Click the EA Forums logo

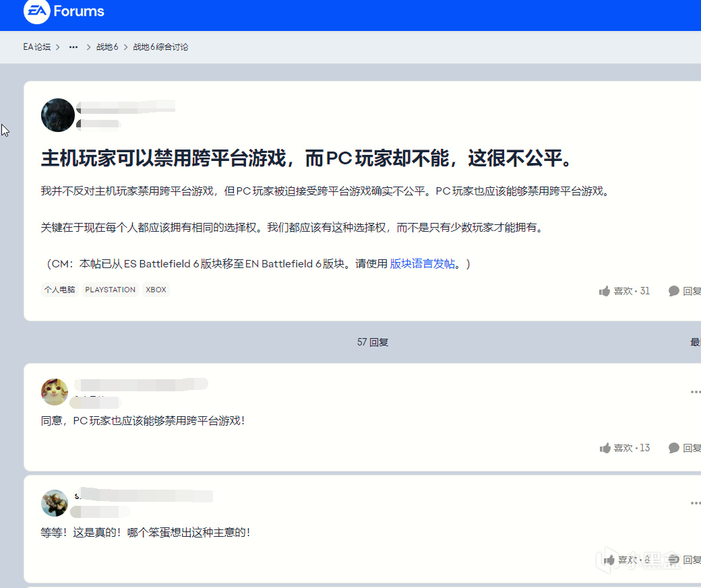pyautogui.click(x=63, y=11)
